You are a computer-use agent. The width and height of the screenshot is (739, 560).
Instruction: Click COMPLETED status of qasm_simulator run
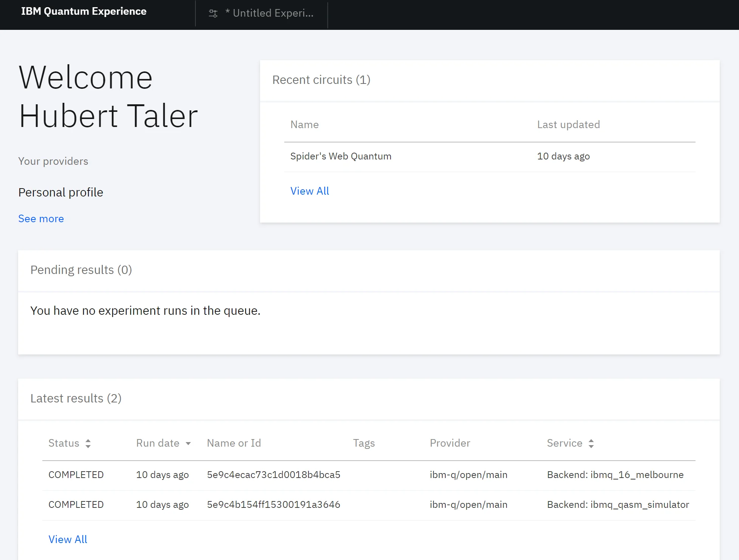[76, 505]
